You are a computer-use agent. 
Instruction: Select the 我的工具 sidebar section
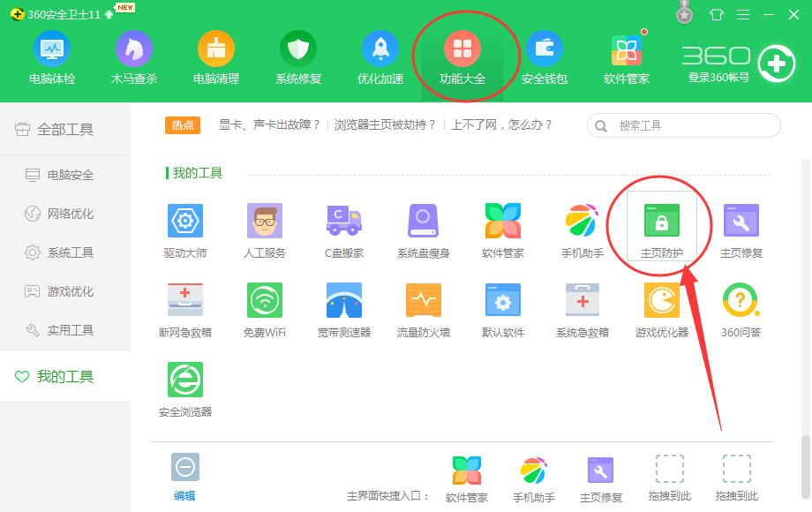coord(66,376)
